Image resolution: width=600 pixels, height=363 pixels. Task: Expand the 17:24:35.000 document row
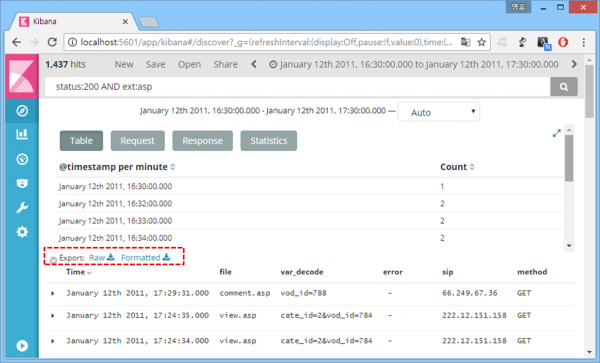tap(53, 316)
